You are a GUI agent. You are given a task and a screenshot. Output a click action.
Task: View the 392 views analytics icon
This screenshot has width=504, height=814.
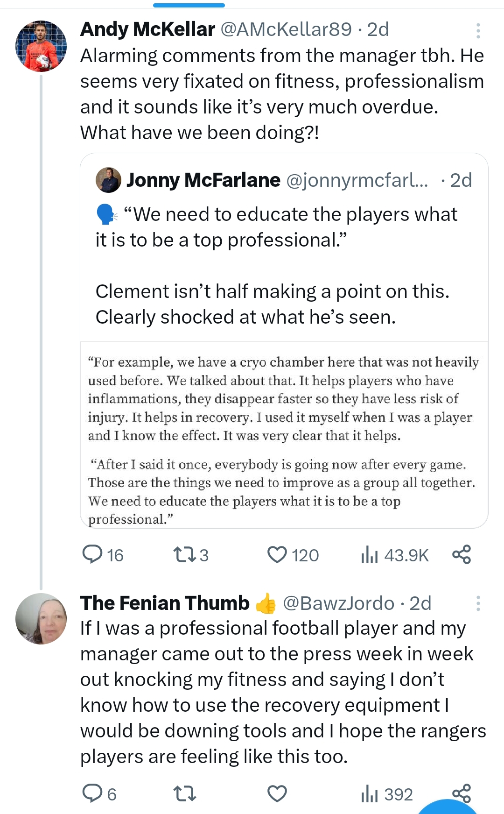point(370,793)
